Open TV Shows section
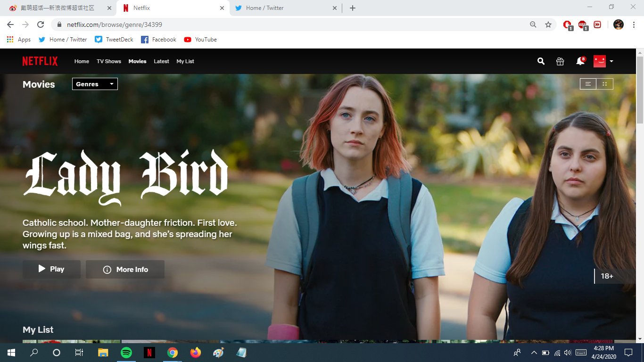The width and height of the screenshot is (644, 362). point(109,61)
